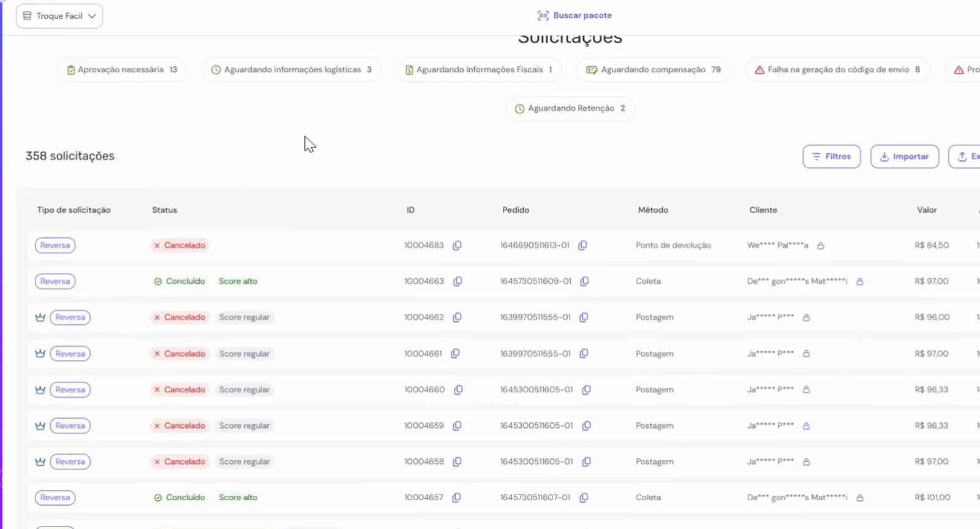Copy pedido number in row 10004662
The width and height of the screenshot is (980, 529).
click(584, 318)
